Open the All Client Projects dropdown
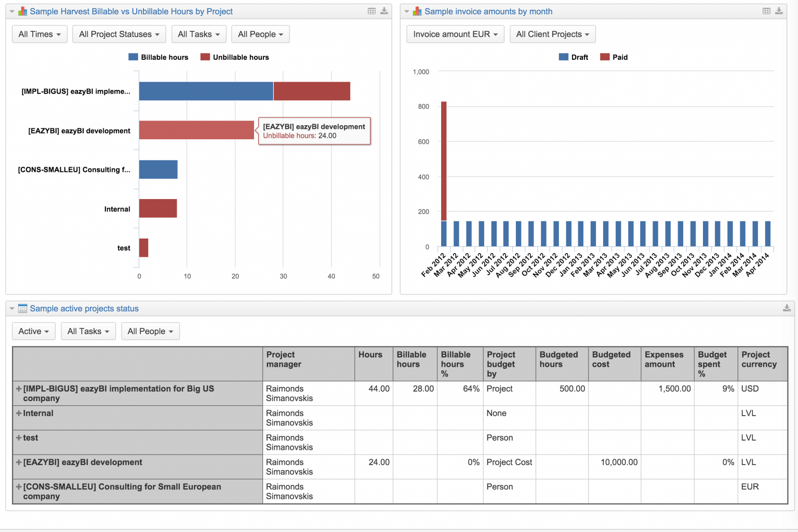This screenshot has width=798, height=532. (552, 34)
